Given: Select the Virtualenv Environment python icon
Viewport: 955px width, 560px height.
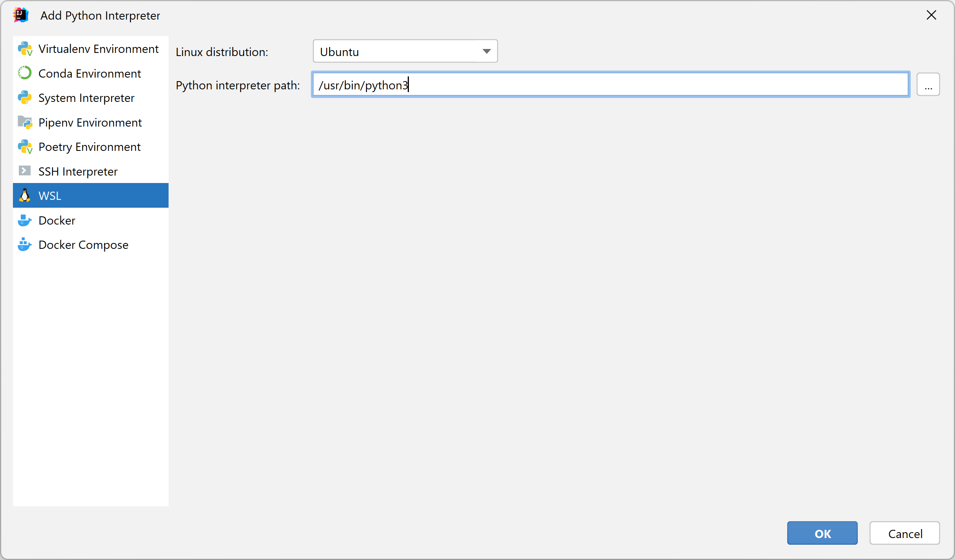Looking at the screenshot, I should pos(25,49).
